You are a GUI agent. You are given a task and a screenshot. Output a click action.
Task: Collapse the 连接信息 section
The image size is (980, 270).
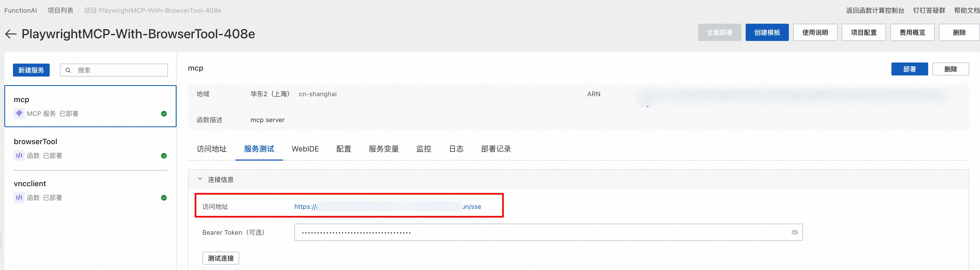coord(200,179)
